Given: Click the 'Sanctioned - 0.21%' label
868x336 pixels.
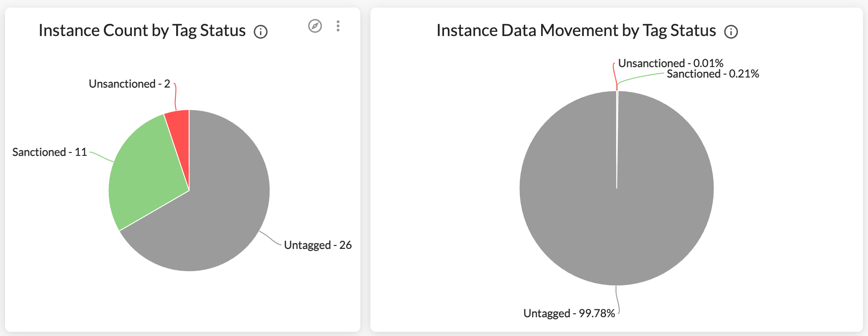Looking at the screenshot, I should [713, 74].
